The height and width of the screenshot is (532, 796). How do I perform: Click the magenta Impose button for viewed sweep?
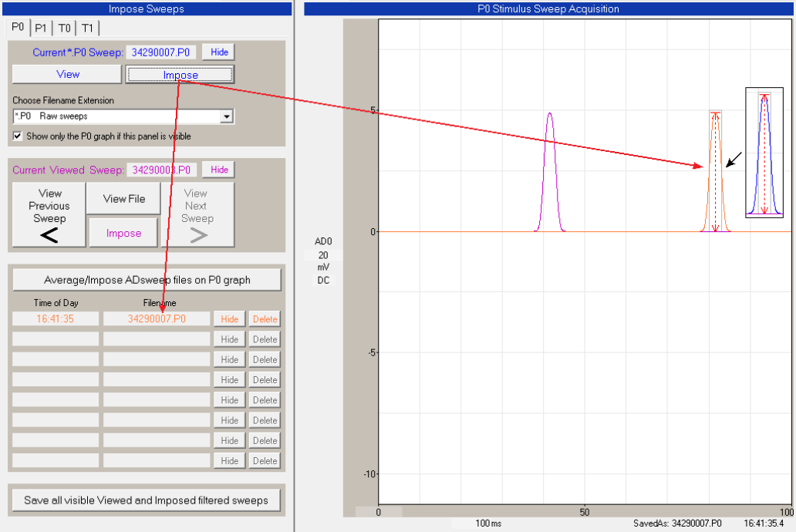123,233
